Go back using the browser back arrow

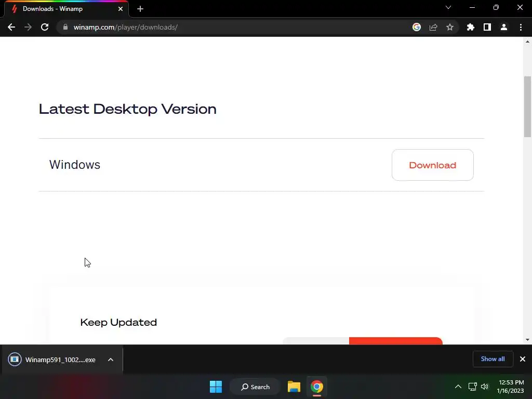[11, 27]
